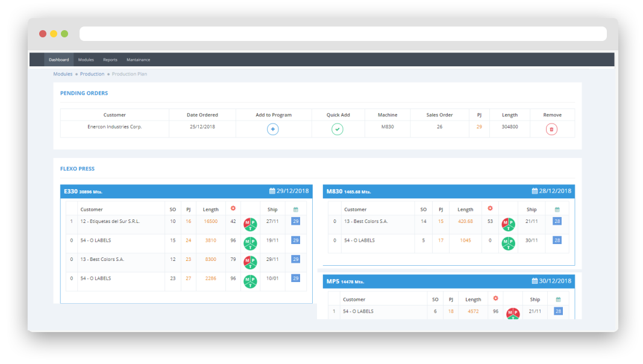The width and height of the screenshot is (643, 364).
Task: Click the Modules breadcrumb link
Action: 63,74
